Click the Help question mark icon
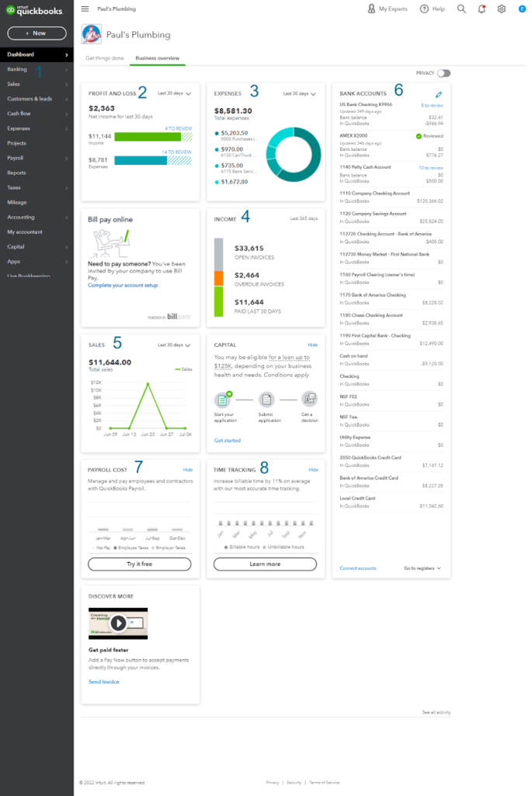532x796 pixels. 425,9
